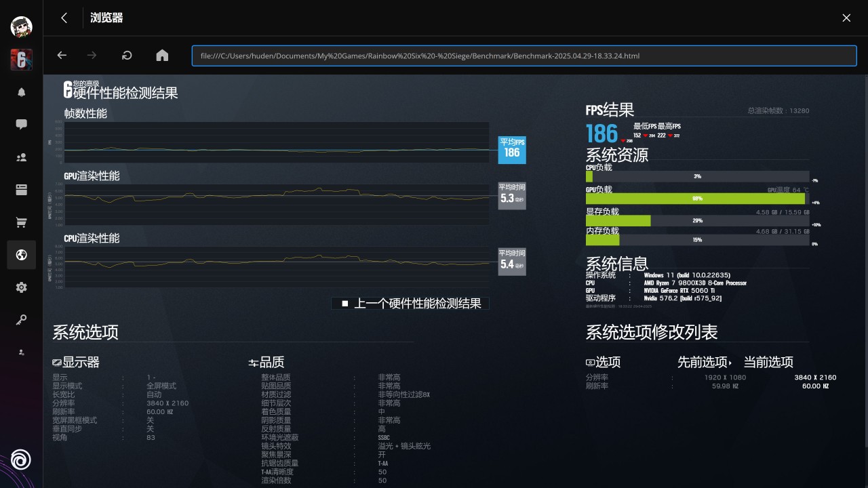
Task: Click the GPU负载 98% bar
Action: click(x=697, y=199)
